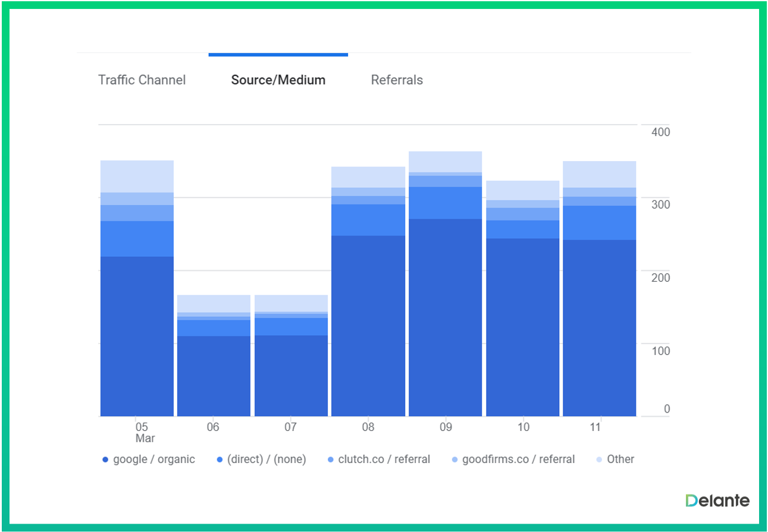Select google / organic segment of 11 bar
Viewport: 768px width, 532px height.
(599, 328)
